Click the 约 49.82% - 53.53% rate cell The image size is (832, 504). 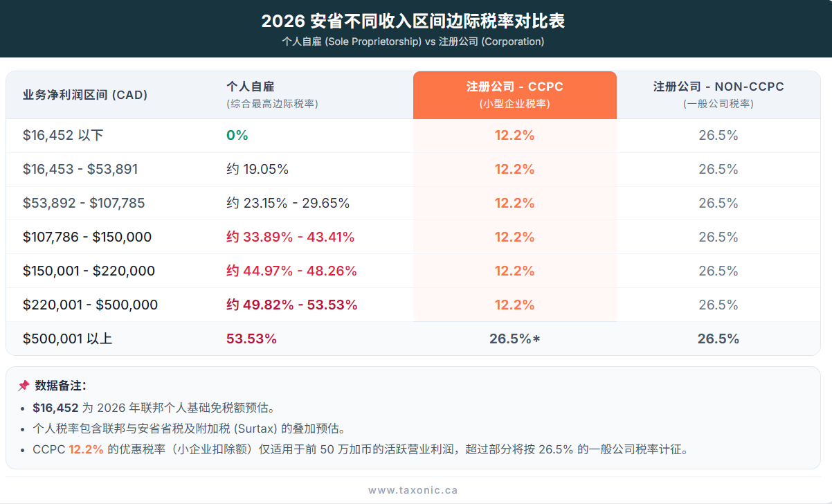[291, 305]
